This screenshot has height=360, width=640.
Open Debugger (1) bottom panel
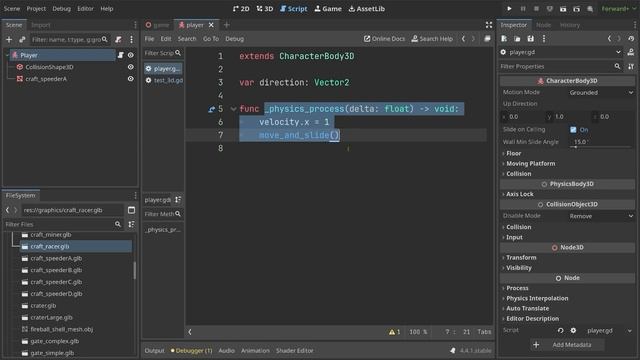(191, 351)
